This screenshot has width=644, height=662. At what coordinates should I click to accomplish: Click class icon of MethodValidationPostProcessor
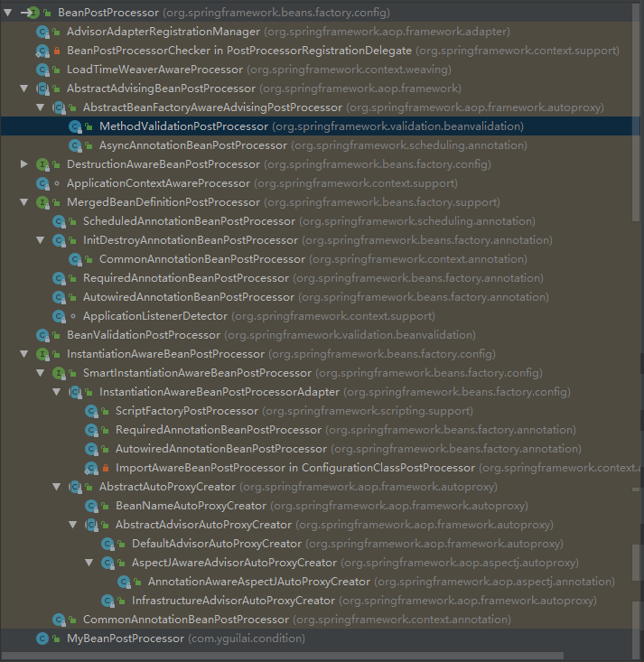(x=75, y=126)
